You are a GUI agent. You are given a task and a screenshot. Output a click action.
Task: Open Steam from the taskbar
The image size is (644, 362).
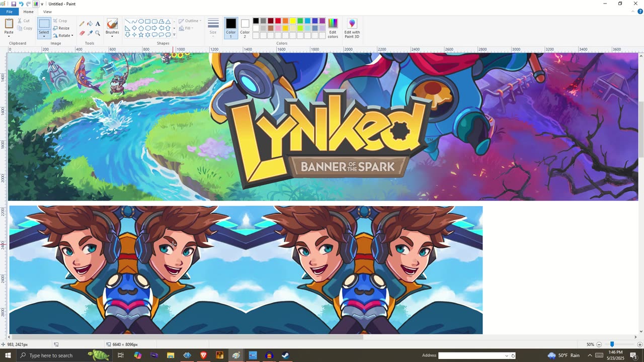pyautogui.click(x=285, y=355)
